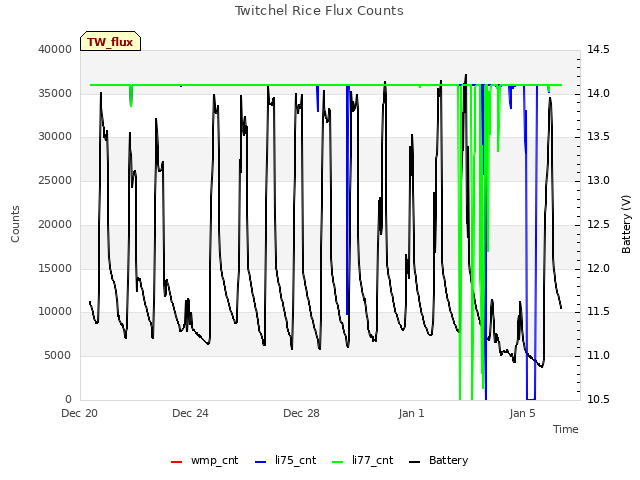Click the Dec 28 date tick
Screen dimensions: 640x480
pyautogui.click(x=301, y=413)
